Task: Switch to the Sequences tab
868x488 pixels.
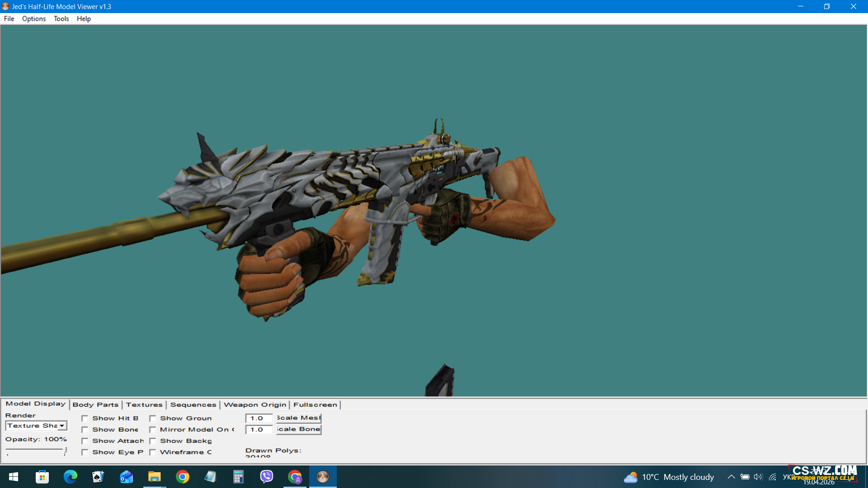Action: (193, 405)
